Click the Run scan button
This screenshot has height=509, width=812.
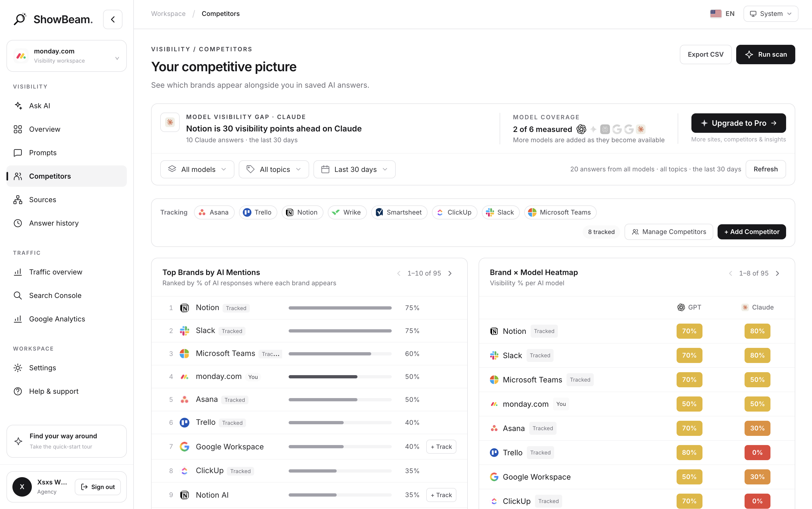765,55
